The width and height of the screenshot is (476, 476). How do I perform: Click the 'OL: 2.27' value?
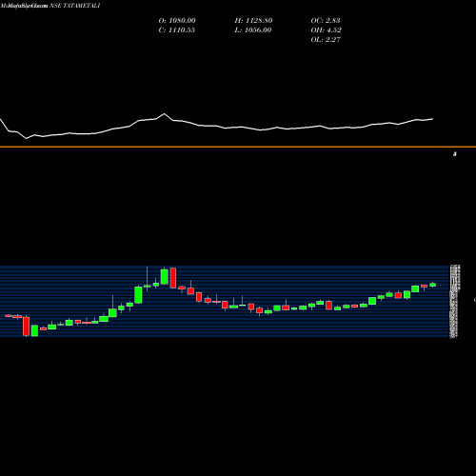point(326,40)
